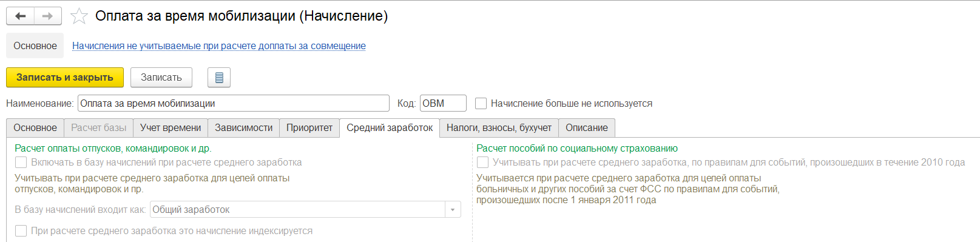This screenshot has width=980, height=242.
Task: Open the Описание tab
Action: click(x=587, y=128)
